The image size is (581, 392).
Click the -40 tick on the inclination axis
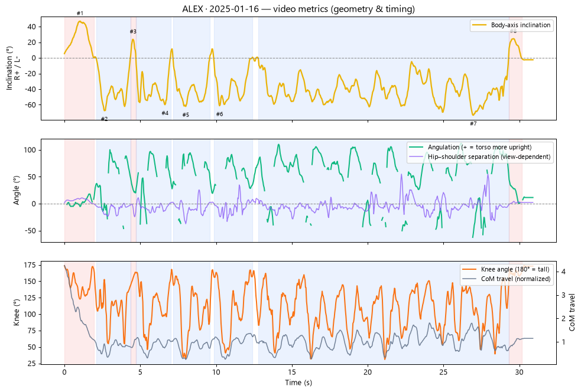coord(30,89)
